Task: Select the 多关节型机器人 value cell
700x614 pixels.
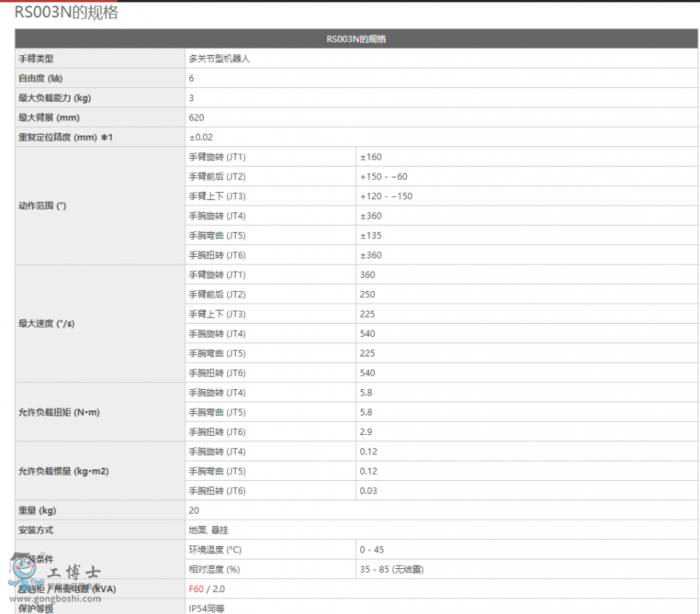Action: point(219,58)
